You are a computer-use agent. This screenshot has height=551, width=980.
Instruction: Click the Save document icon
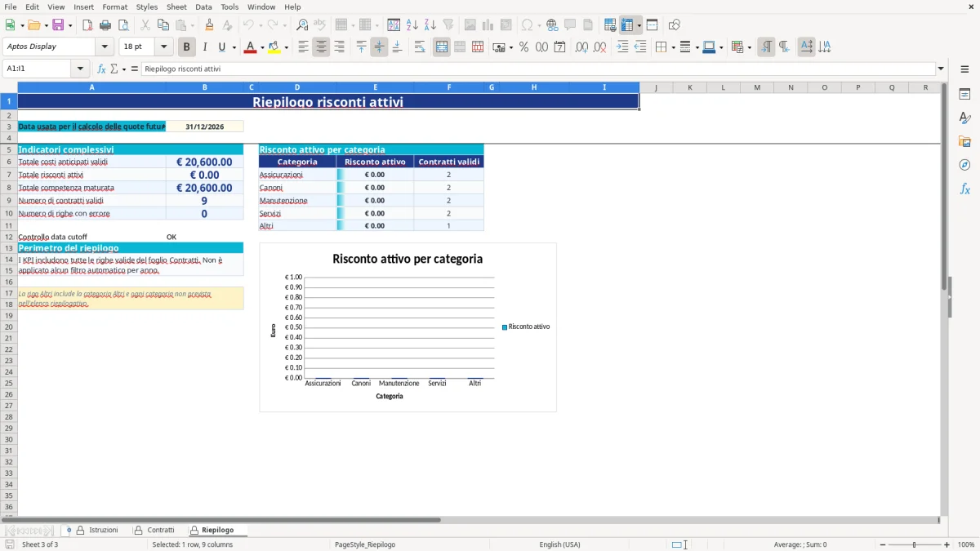pos(58,25)
